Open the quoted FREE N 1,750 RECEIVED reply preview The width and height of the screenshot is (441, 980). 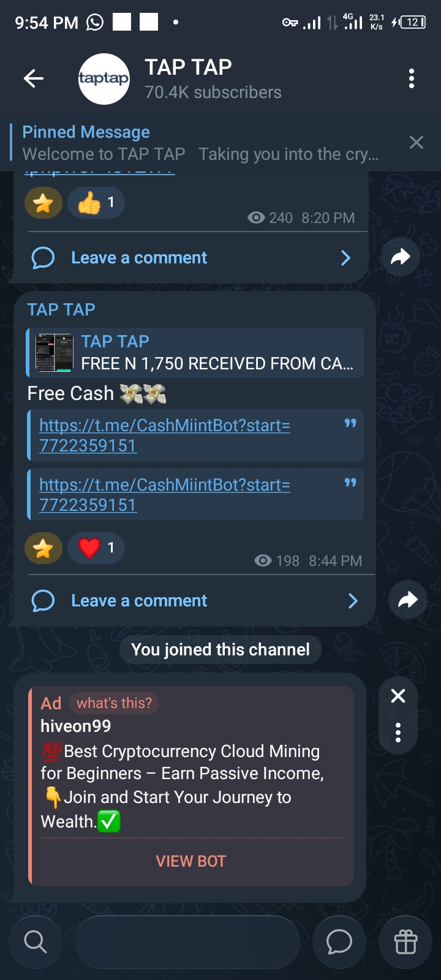pyautogui.click(x=195, y=352)
